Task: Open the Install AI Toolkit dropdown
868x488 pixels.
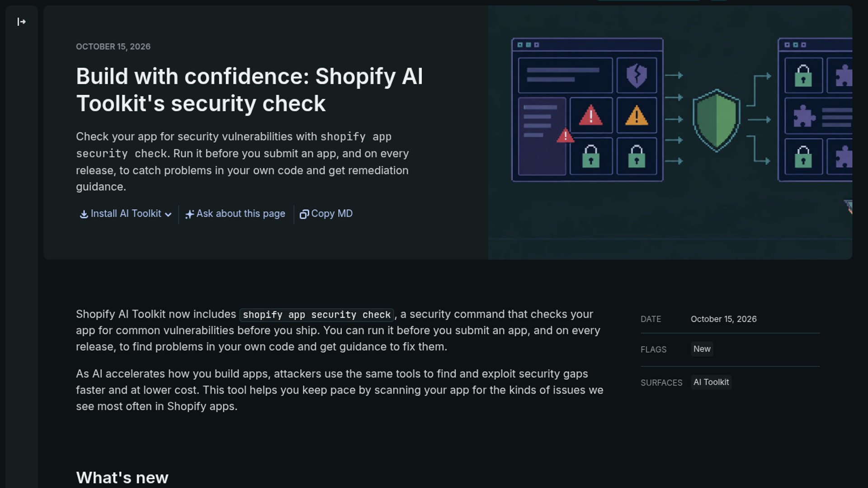Action: point(126,214)
